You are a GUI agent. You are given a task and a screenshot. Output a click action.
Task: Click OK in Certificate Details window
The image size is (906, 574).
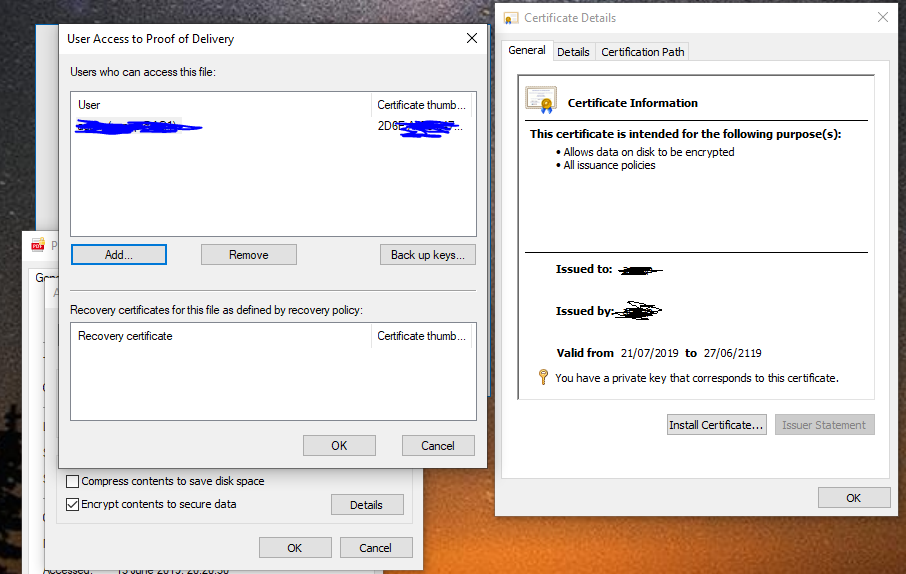point(853,498)
